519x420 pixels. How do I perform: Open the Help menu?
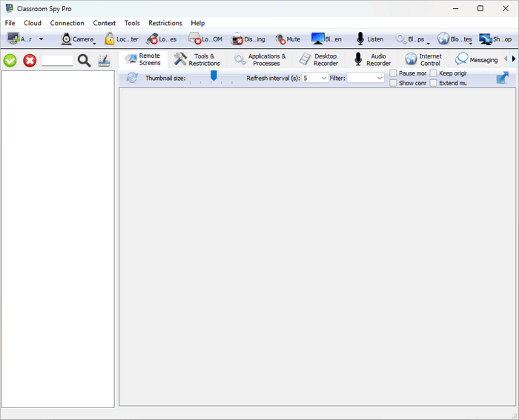click(x=198, y=23)
